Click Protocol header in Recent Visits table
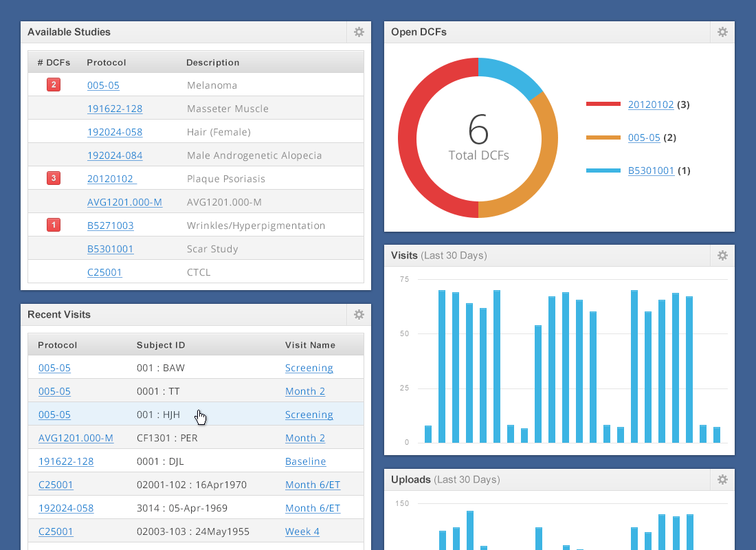 point(57,345)
